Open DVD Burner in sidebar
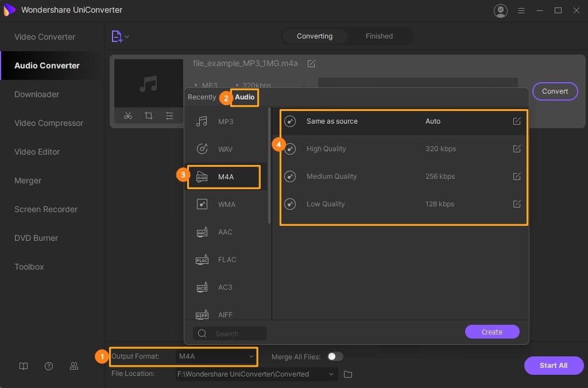 coord(52,239)
